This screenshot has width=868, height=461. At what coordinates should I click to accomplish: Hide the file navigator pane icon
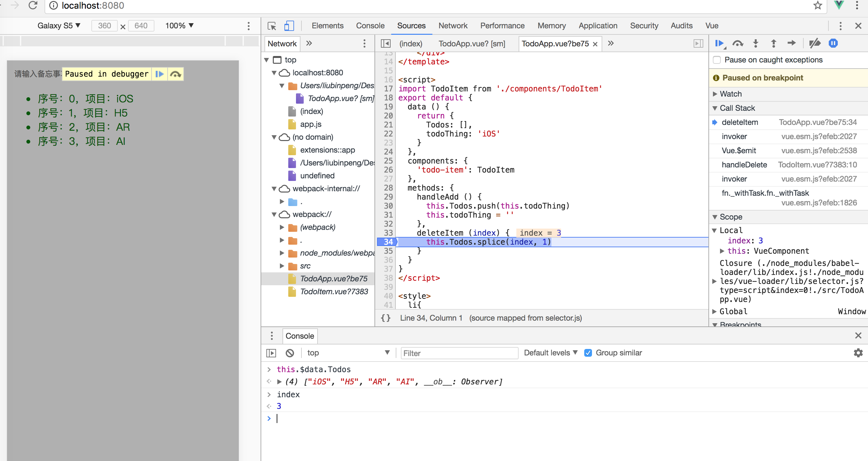pos(385,43)
